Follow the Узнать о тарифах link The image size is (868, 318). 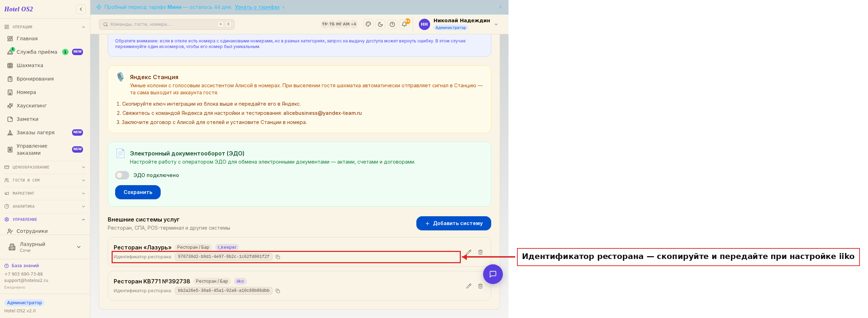(x=257, y=7)
